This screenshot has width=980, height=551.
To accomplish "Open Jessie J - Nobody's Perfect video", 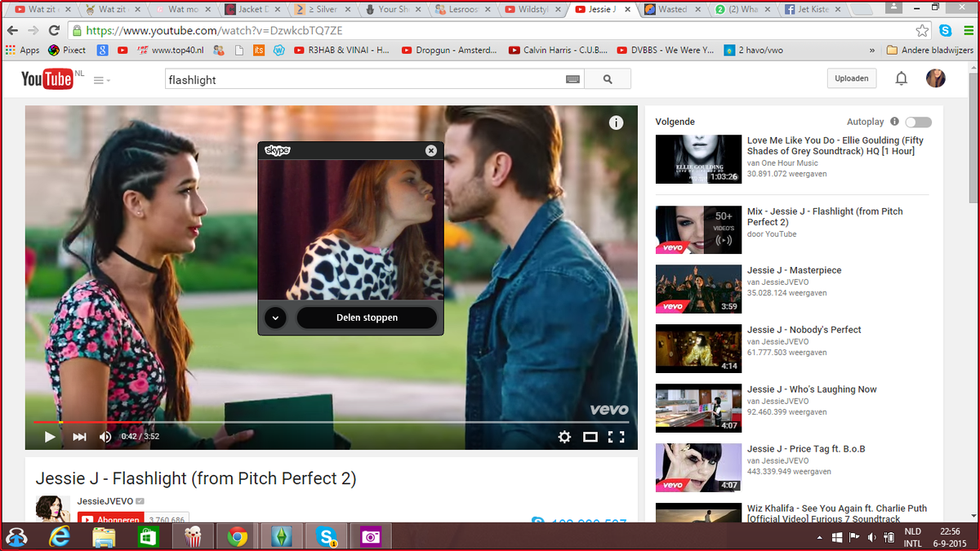I will 804,330.
